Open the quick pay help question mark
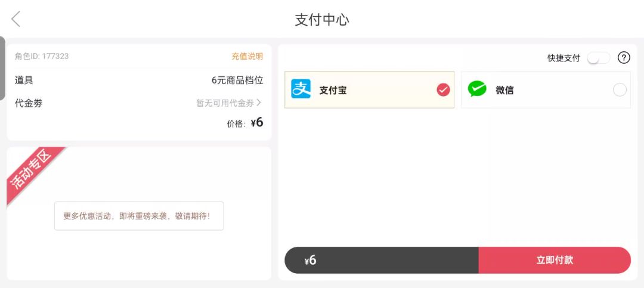644x288 pixels. (x=624, y=58)
